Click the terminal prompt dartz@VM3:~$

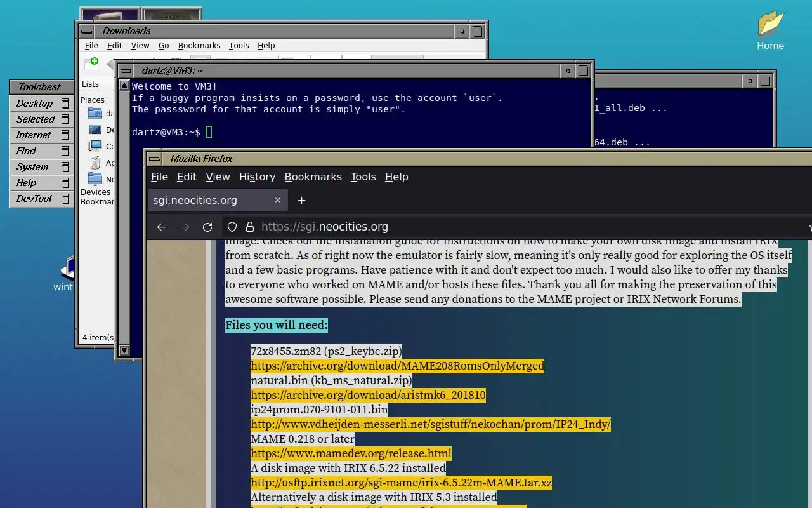166,132
